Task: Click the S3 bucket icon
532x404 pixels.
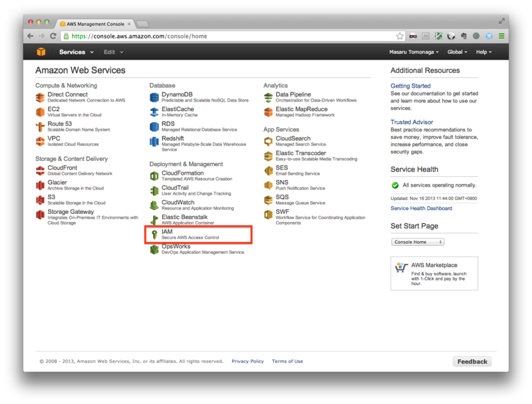Action: coord(40,200)
